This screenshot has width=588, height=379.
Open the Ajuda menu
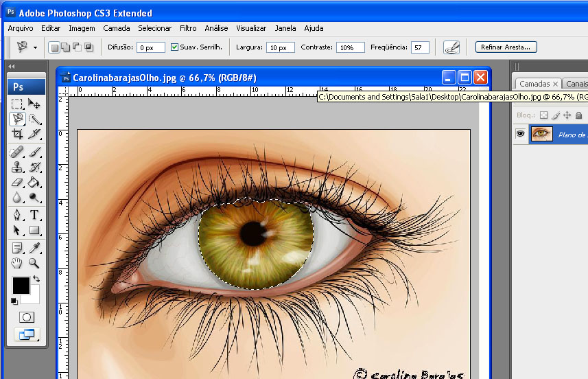pyautogui.click(x=314, y=28)
